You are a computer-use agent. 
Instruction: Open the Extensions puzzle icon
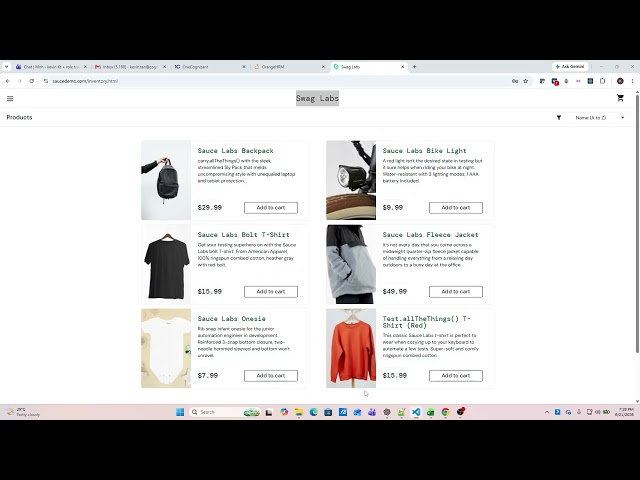[x=602, y=81]
